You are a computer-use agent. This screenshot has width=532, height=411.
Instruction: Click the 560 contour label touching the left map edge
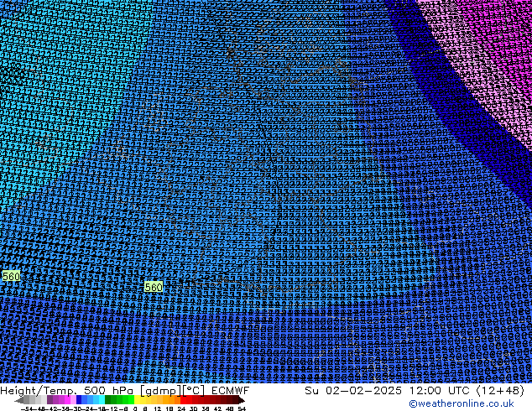click(11, 276)
